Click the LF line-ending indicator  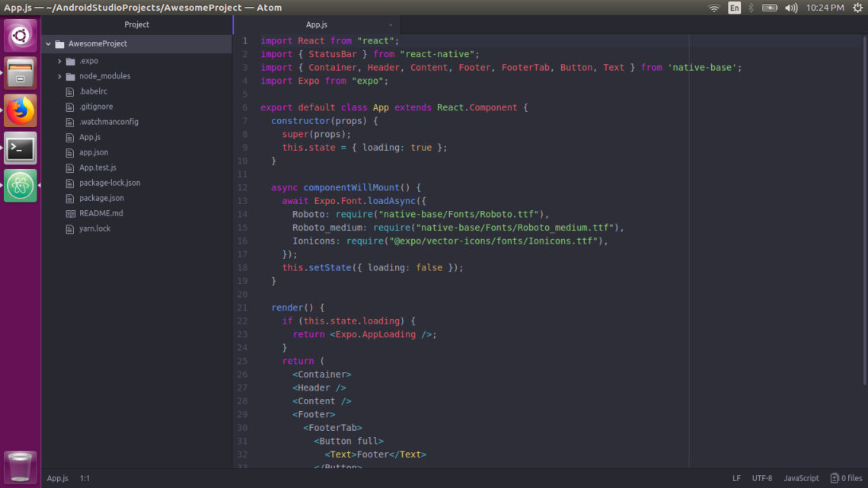pos(736,478)
